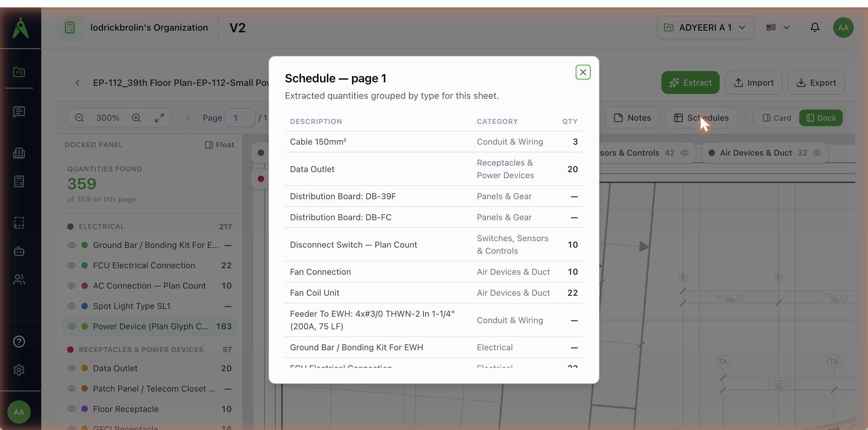Select the 'Fan Coil Unit' schedule row
868x430 pixels.
434,292
